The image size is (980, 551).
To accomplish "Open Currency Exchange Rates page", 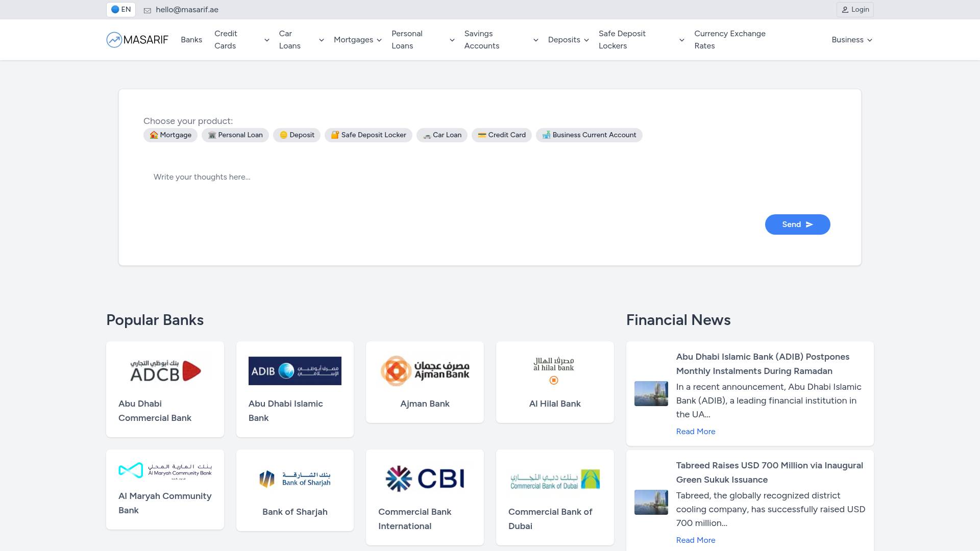I will pos(730,40).
